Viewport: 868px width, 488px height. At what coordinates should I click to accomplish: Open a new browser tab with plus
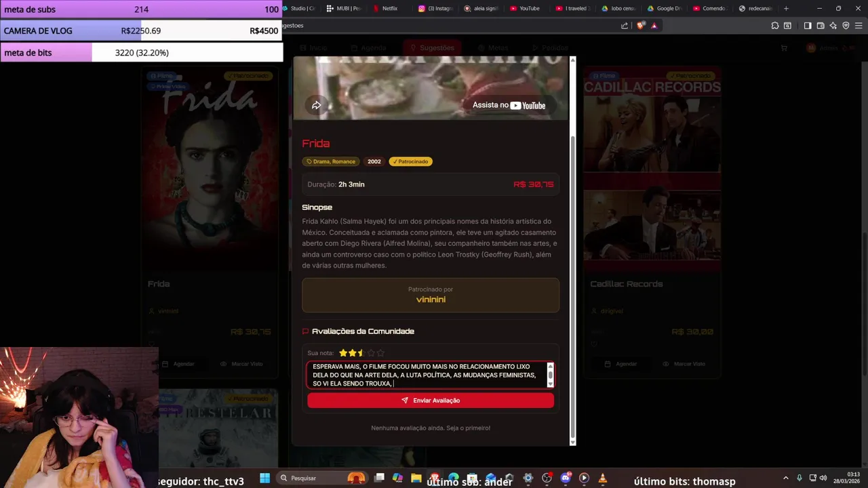[x=786, y=8]
